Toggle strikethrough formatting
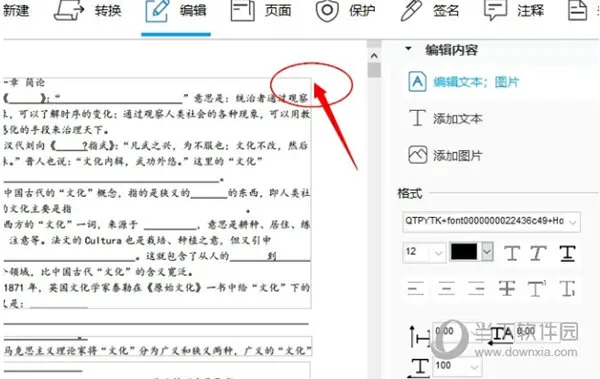Image resolution: width=600 pixels, height=379 pixels. click(507, 288)
